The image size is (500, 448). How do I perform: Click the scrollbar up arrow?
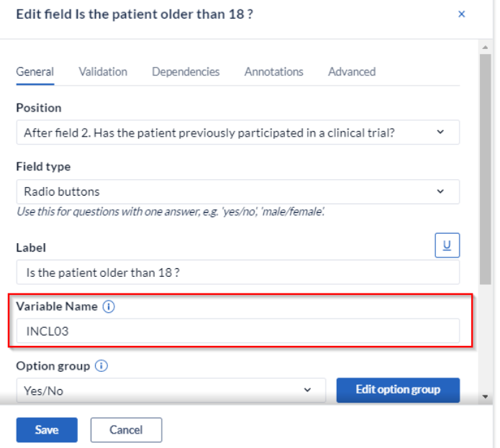pos(486,47)
